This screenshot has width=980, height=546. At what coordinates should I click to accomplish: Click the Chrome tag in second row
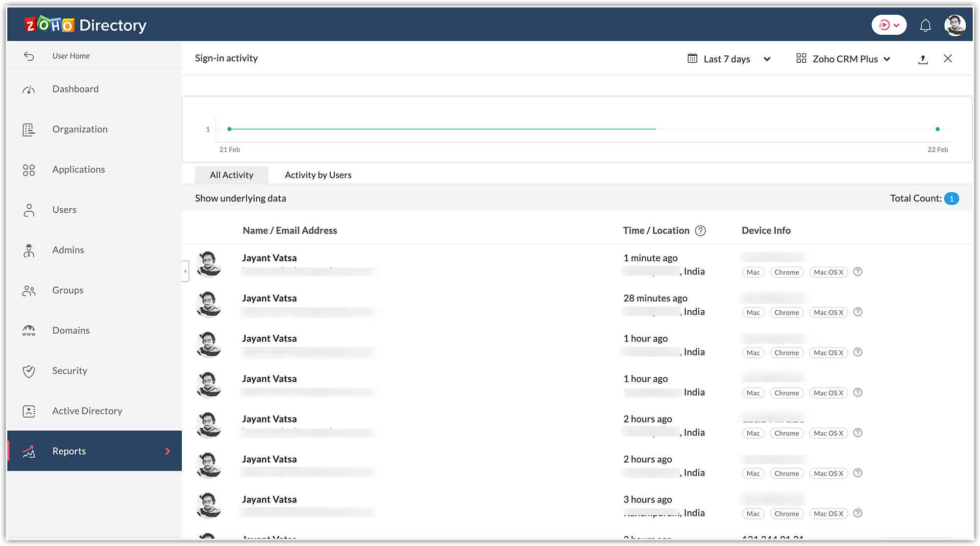[786, 312]
